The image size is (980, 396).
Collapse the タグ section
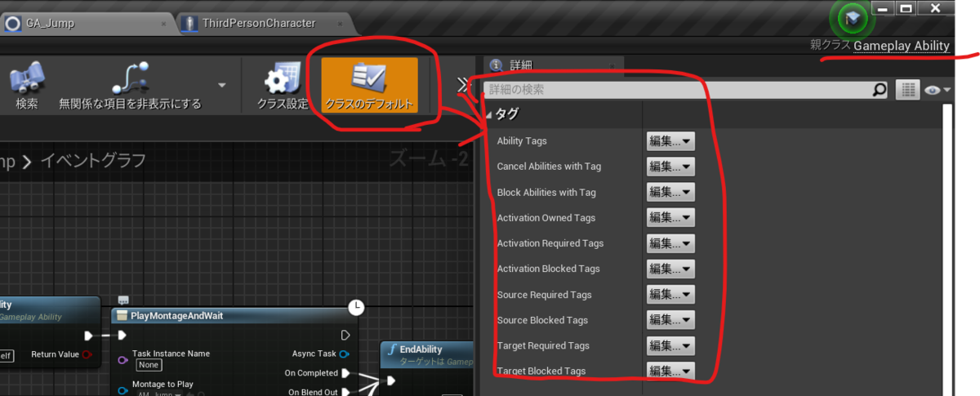tap(489, 115)
